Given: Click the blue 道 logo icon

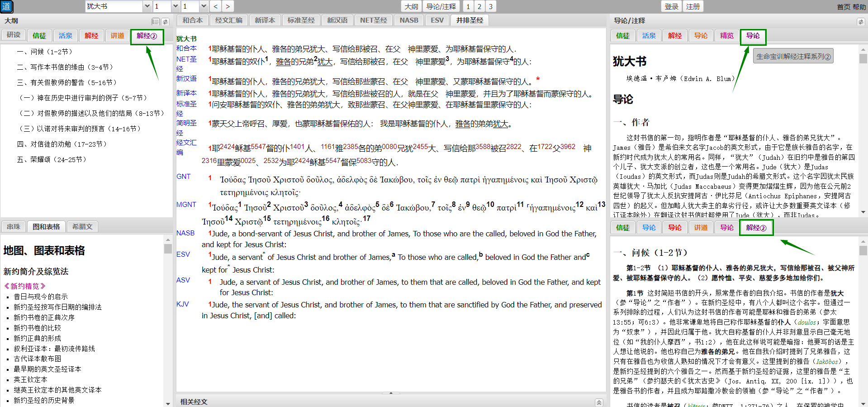Looking at the screenshot, I should pos(6,6).
